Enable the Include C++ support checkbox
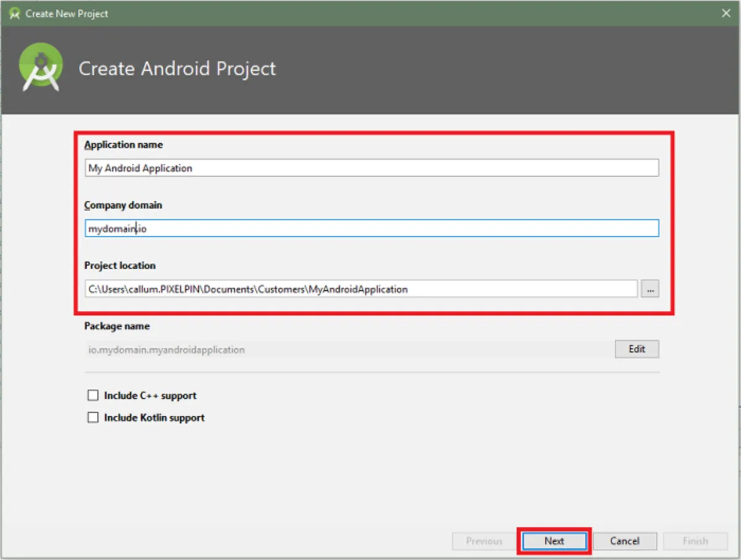Viewport: 741px width, 560px height. click(x=93, y=395)
